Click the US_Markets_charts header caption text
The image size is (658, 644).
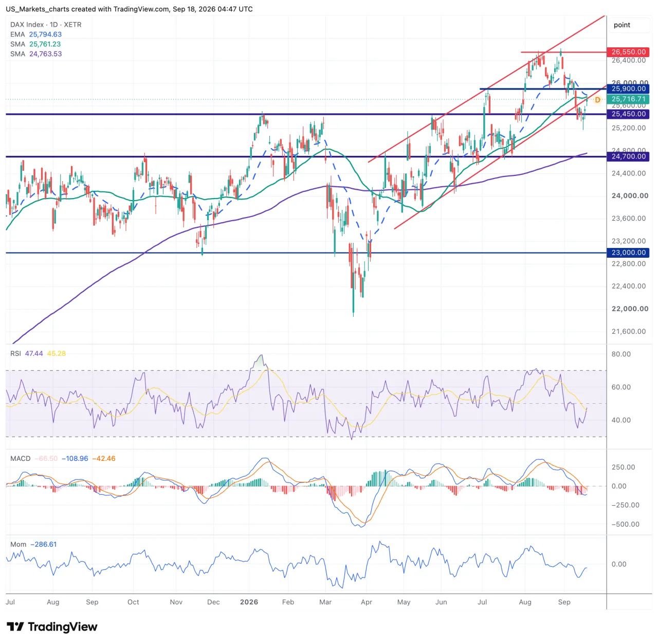pyautogui.click(x=129, y=9)
